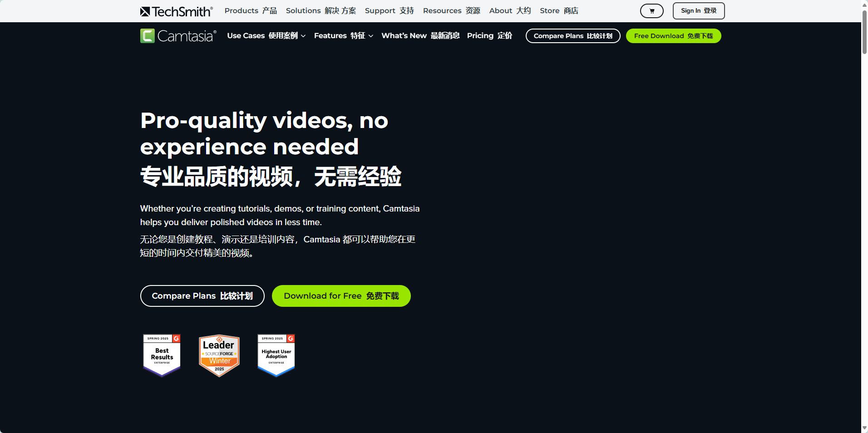
Task: Open the Products menu
Action: tap(251, 11)
